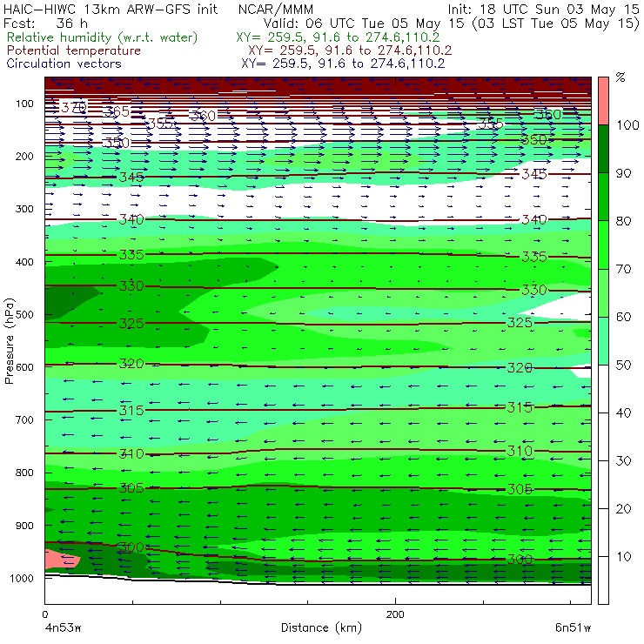Click the white 40–50% colorbar segment
Viewport: 644px width, 644px height.
point(603,388)
